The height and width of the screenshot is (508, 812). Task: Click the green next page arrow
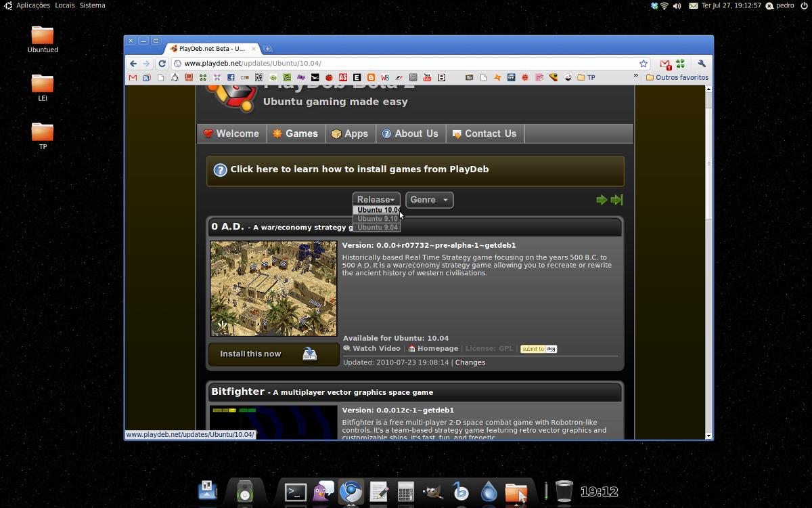(x=601, y=200)
